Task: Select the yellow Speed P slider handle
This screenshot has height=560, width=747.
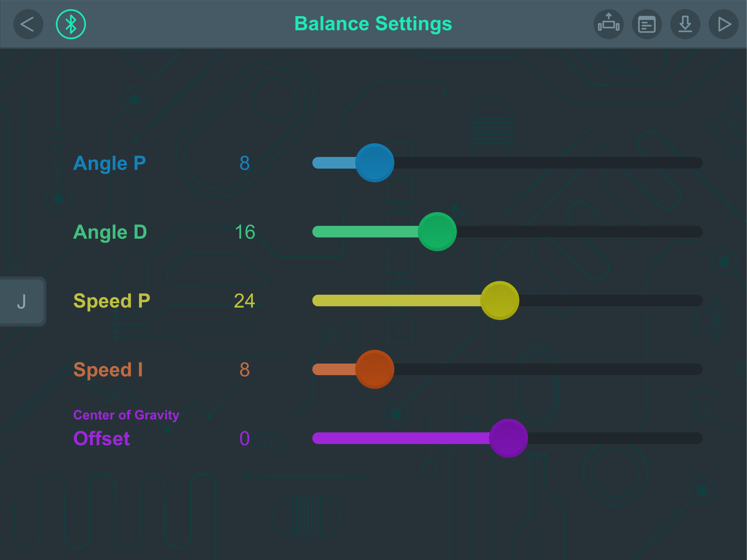Action: [500, 301]
